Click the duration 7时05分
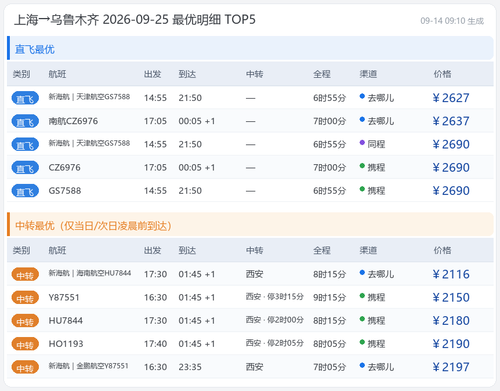 click(329, 367)
